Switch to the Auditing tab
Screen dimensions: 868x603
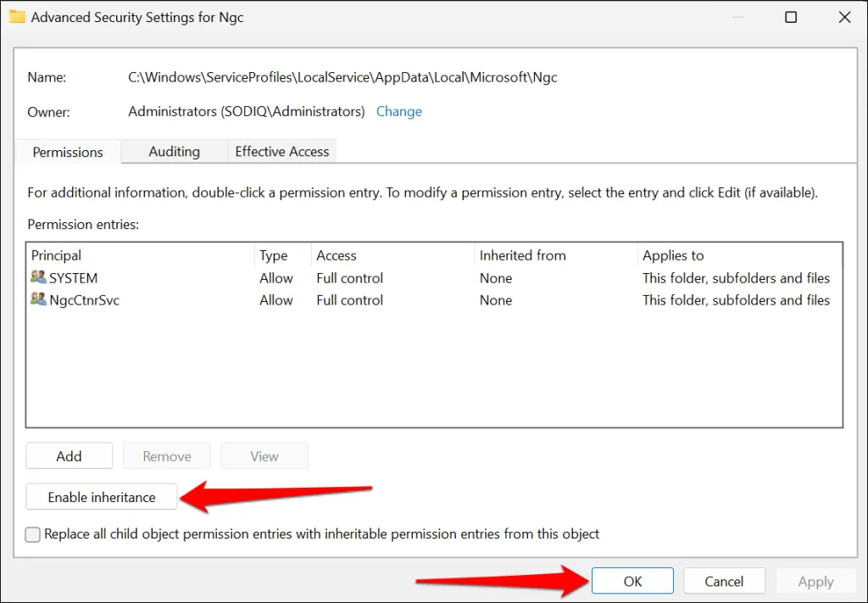174,152
